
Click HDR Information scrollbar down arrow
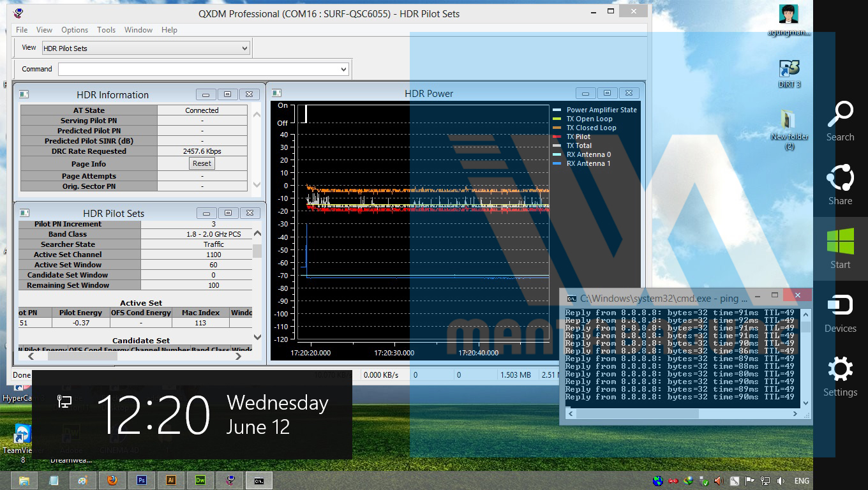pos(257,185)
